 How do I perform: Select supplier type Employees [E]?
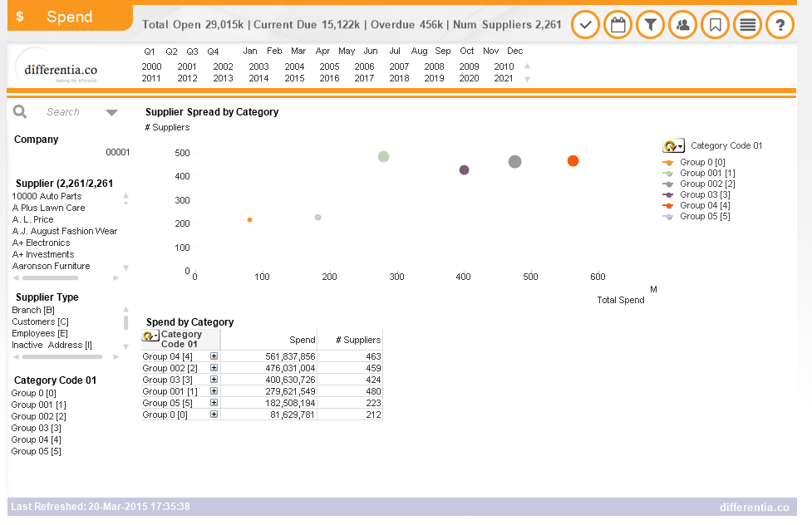40,333
